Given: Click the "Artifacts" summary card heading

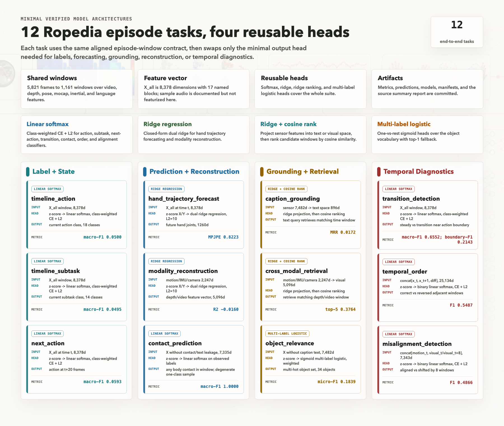Looking at the screenshot, I should click(390, 78).
